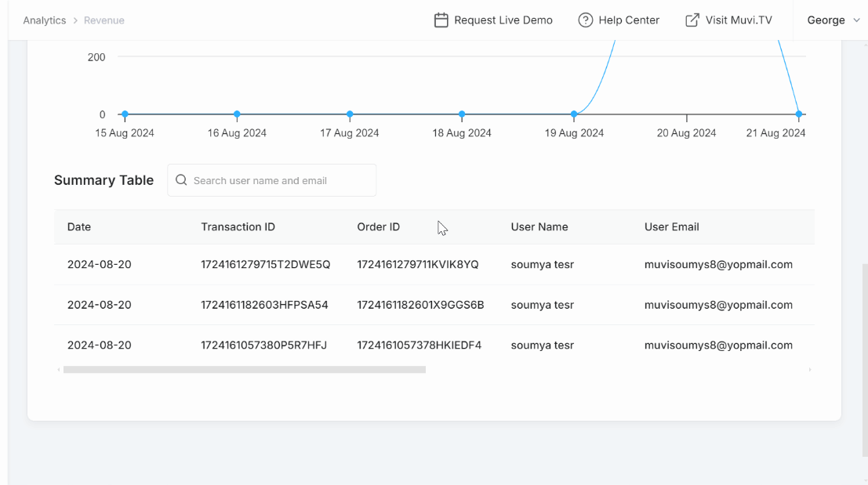
Task: Open the George user dropdown
Action: (x=833, y=20)
